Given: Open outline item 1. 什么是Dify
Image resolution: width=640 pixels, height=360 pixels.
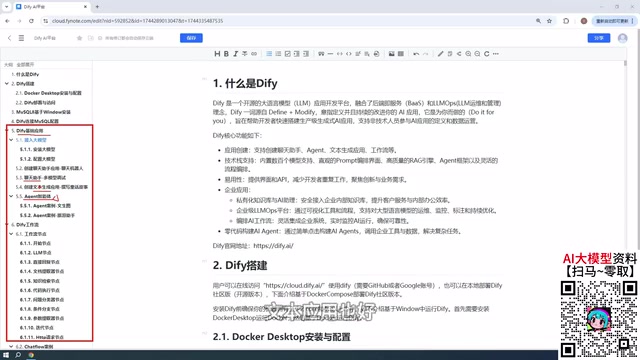Looking at the screenshot, I should point(25,74).
